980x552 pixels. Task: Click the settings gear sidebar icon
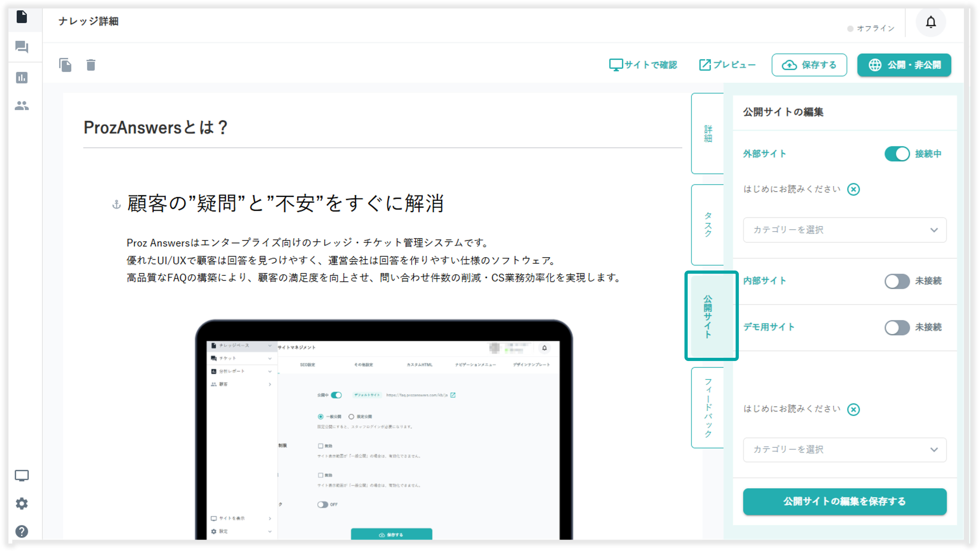point(22,503)
